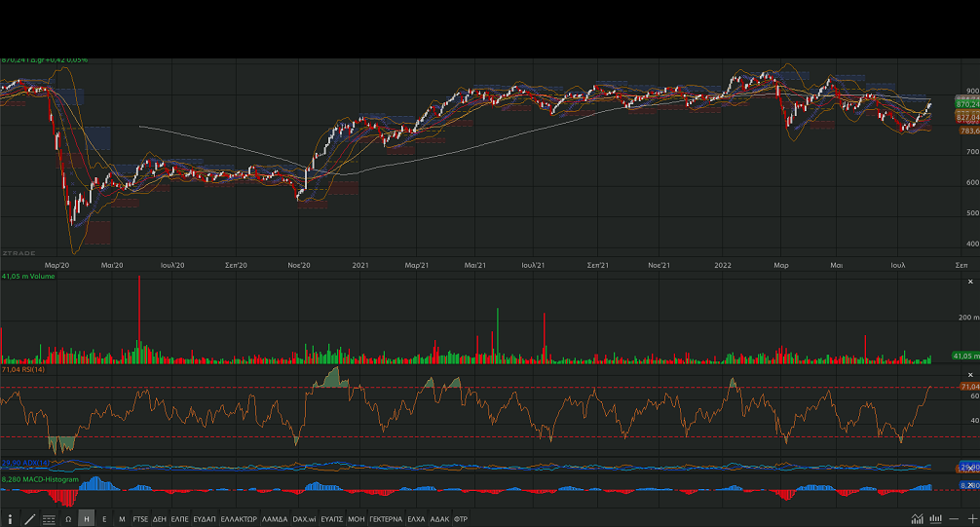This screenshot has width=980, height=527.
Task: Load the ΓΕΚΤΕΡΝΑ symbol chart
Action: point(386,519)
